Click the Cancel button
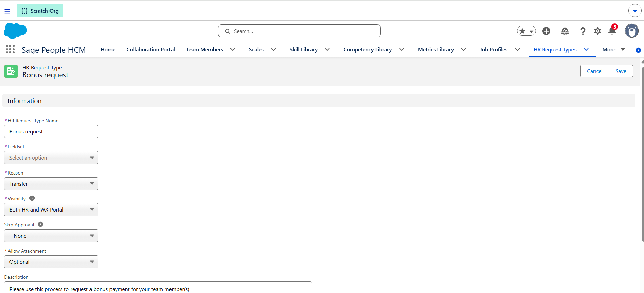This screenshot has height=293, width=644. [595, 71]
